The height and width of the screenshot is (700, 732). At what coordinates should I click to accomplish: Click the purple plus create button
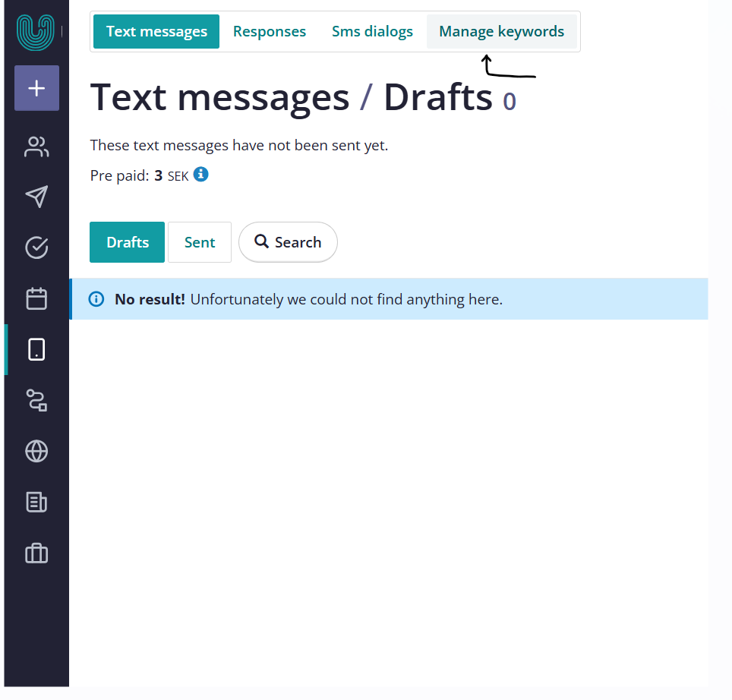point(37,88)
